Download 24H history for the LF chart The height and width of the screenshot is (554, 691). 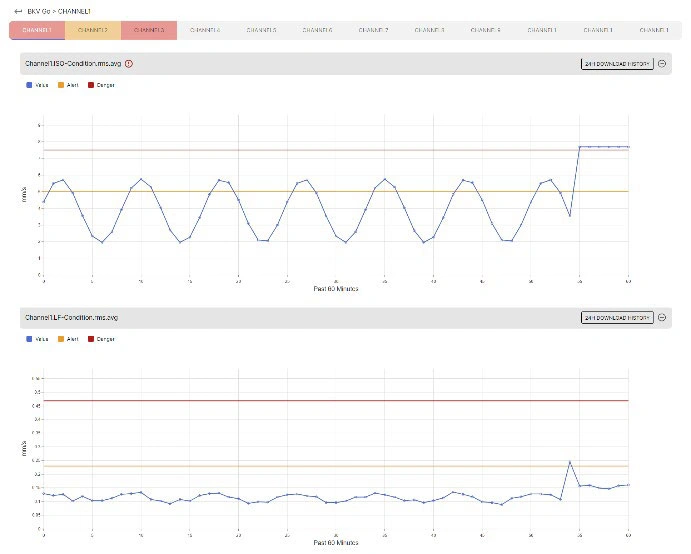[616, 318]
